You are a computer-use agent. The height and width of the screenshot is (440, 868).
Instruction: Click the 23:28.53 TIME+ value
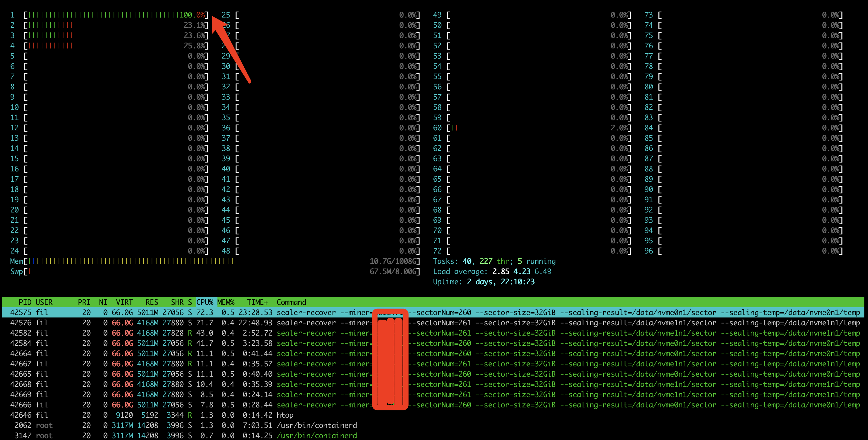click(x=256, y=312)
